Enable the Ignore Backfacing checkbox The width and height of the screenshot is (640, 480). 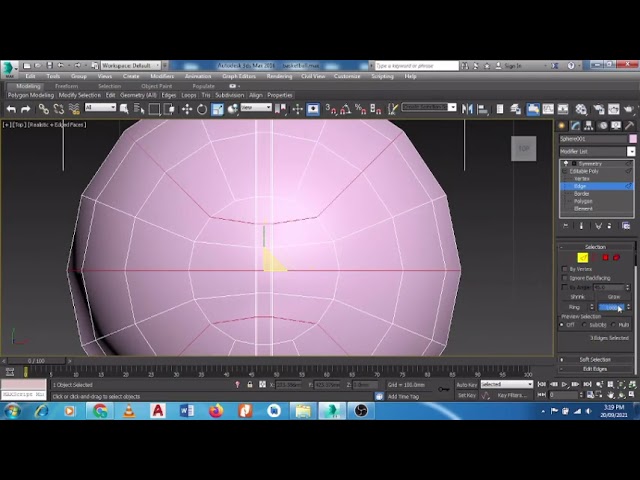point(565,278)
